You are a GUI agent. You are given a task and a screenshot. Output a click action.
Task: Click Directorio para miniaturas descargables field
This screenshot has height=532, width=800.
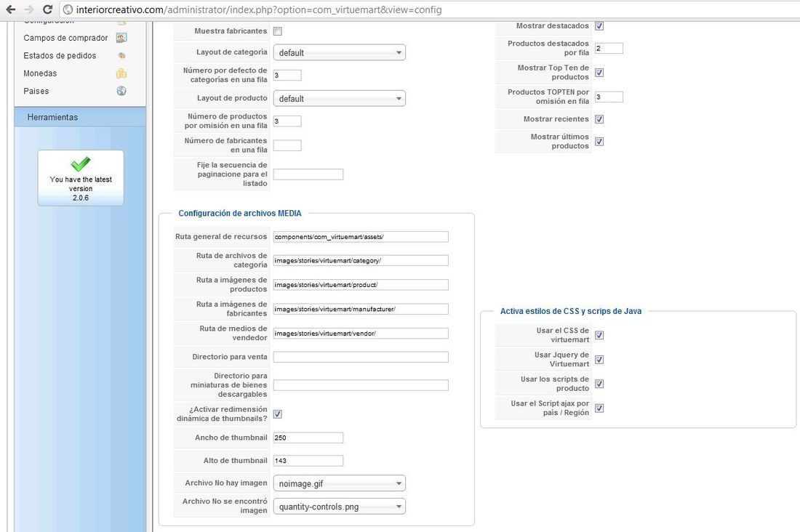361,385
